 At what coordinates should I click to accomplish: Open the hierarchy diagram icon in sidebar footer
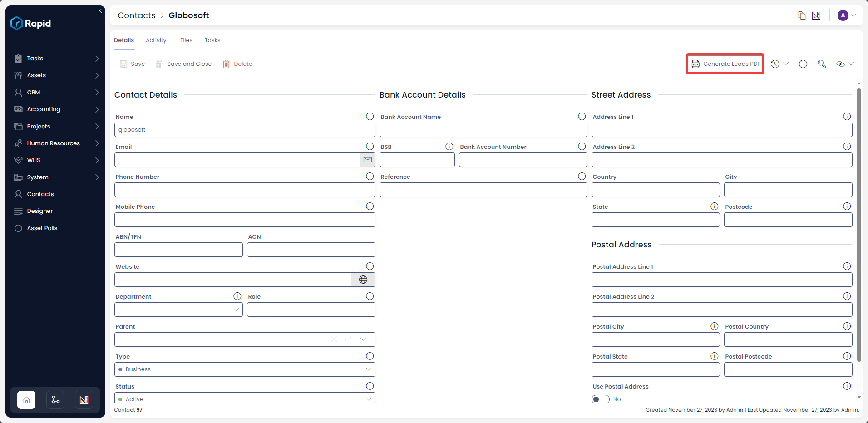coord(55,400)
